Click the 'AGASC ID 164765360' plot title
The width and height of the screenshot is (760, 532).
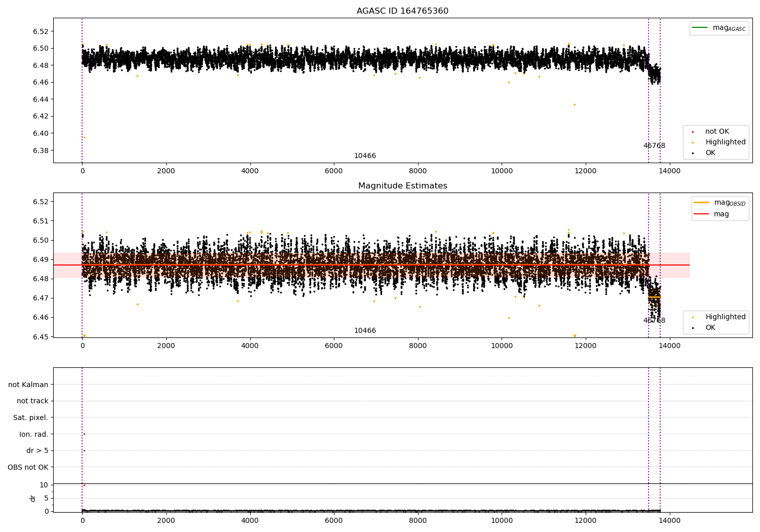click(x=402, y=11)
